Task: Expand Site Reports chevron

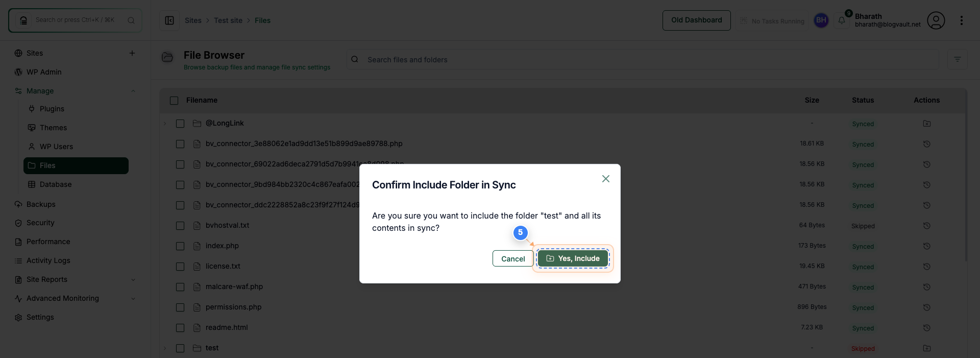Action: click(133, 279)
